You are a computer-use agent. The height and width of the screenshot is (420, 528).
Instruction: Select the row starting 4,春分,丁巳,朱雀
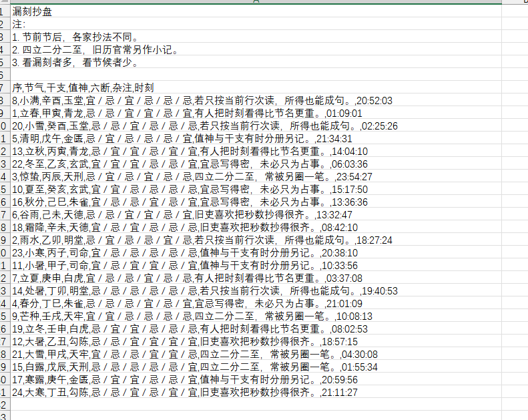click(256, 303)
